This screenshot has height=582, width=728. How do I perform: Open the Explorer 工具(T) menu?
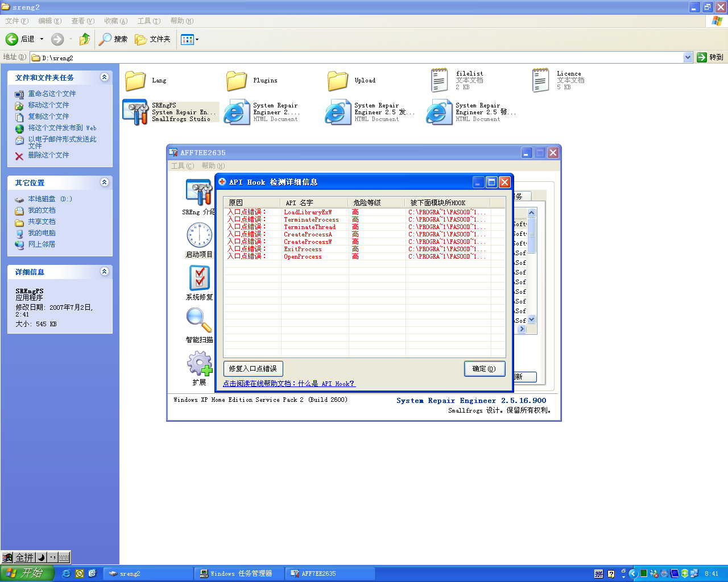148,21
